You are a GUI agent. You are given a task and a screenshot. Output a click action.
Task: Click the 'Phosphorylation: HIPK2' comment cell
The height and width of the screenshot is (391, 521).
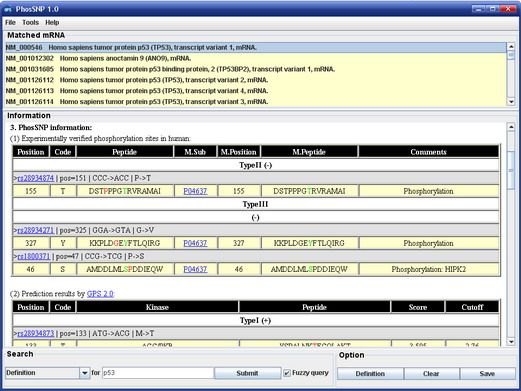tap(429, 269)
